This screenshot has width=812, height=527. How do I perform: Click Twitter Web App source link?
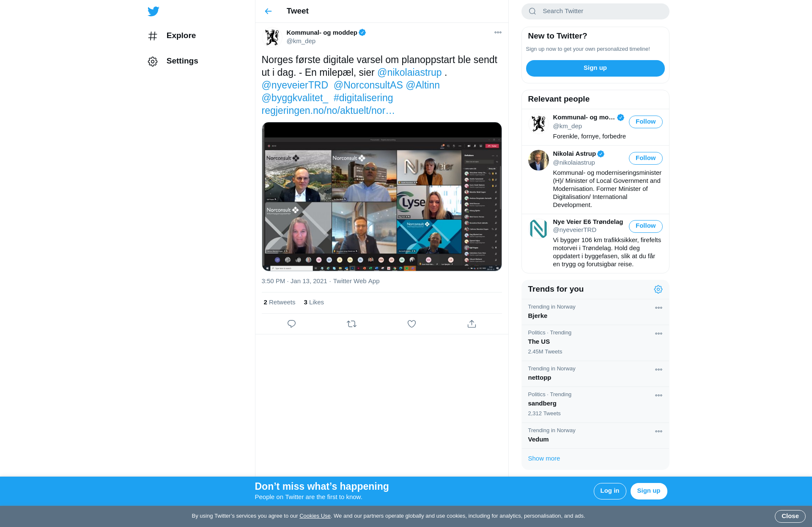tap(356, 281)
